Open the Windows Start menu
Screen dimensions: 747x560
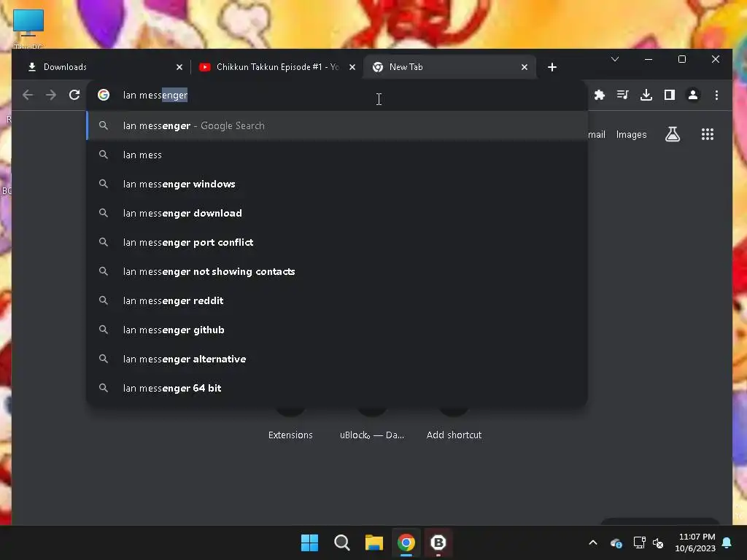click(x=309, y=542)
